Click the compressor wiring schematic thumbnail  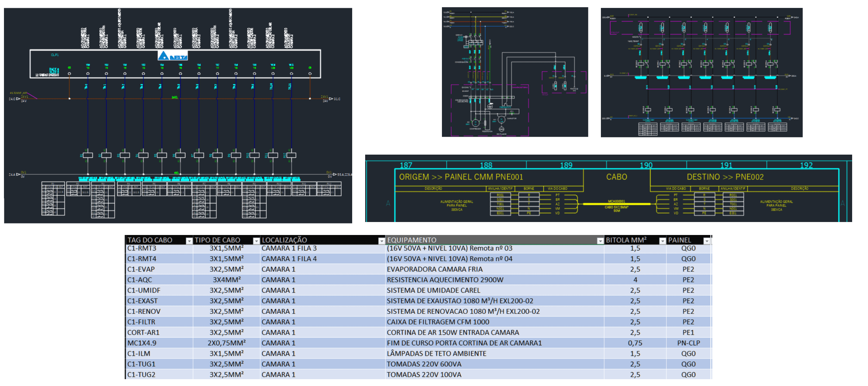click(515, 72)
